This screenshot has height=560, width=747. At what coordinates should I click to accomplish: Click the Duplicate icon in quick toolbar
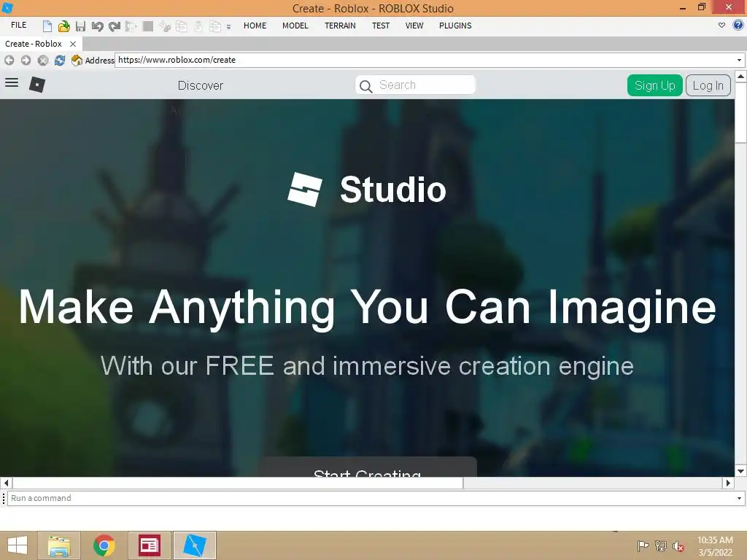215,26
